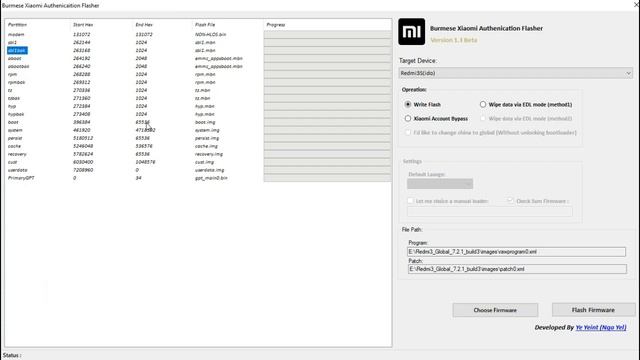Viewport: 640px width, 360px height.
Task: Click the Flash File column header
Action: (205, 25)
